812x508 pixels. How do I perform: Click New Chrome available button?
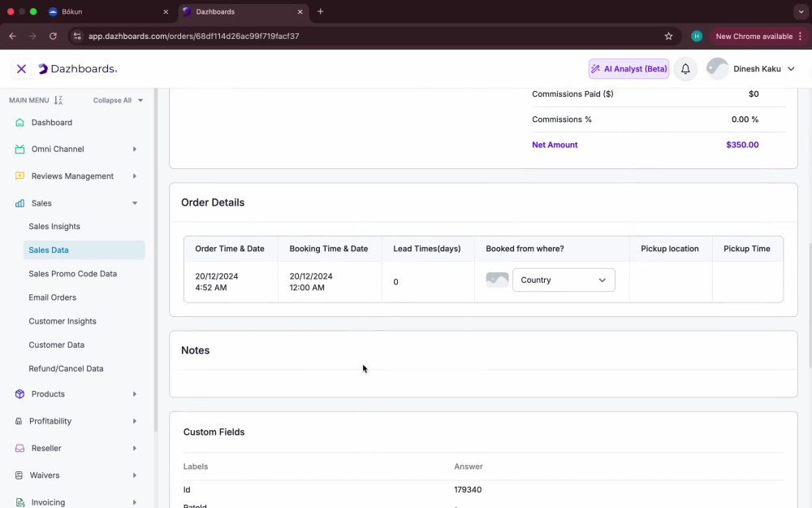click(759, 37)
